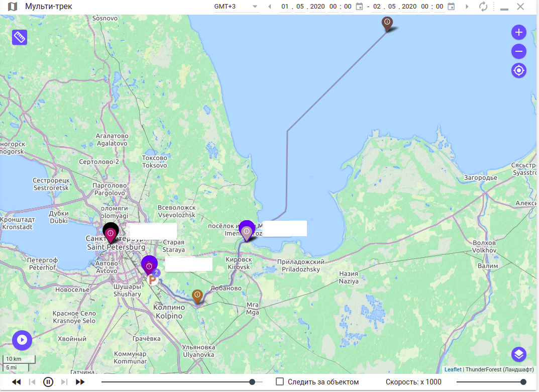Zoom out the map with minus button
This screenshot has height=392, width=539.
point(518,51)
